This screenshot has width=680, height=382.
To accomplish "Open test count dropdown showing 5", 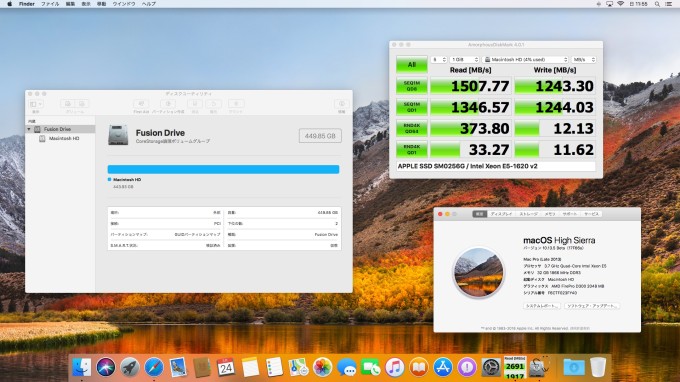I will (438, 59).
